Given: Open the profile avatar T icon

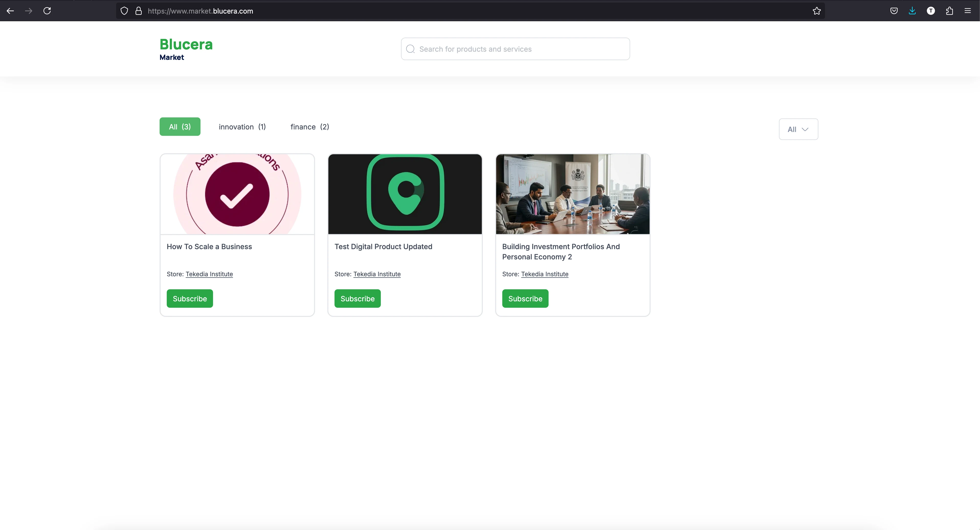Looking at the screenshot, I should point(931,11).
